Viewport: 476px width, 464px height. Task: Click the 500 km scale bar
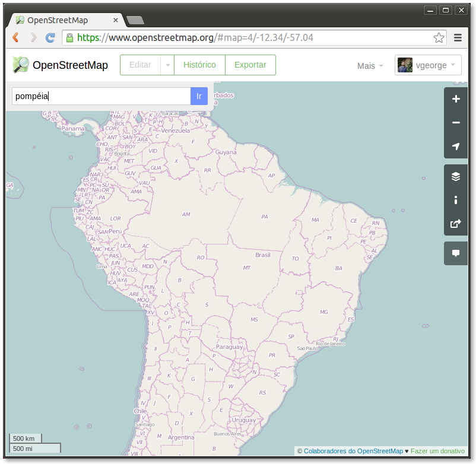pyautogui.click(x=26, y=438)
